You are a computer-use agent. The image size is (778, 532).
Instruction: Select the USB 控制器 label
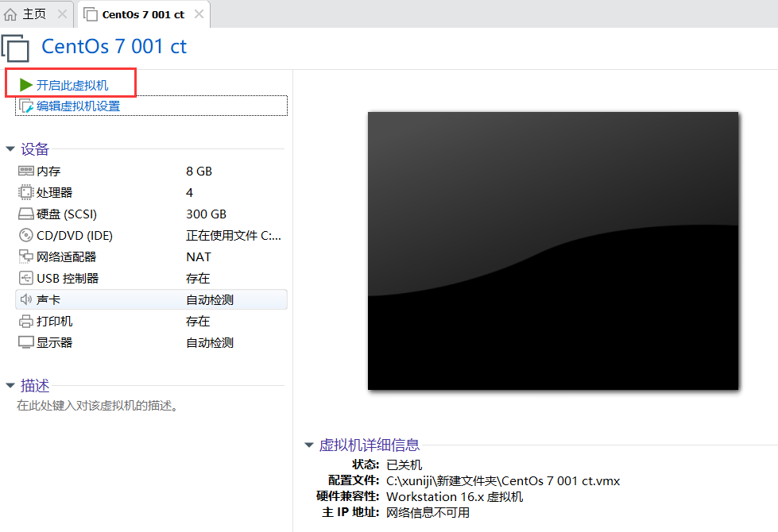click(x=68, y=278)
